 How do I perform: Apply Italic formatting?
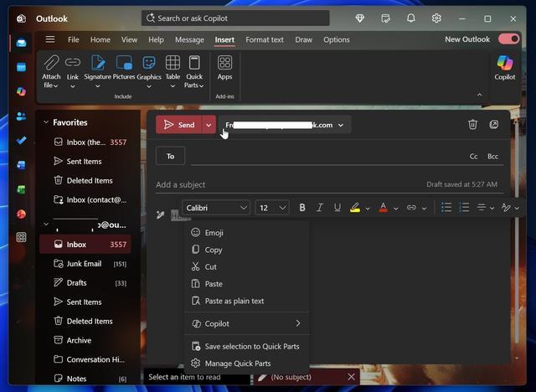(x=320, y=208)
